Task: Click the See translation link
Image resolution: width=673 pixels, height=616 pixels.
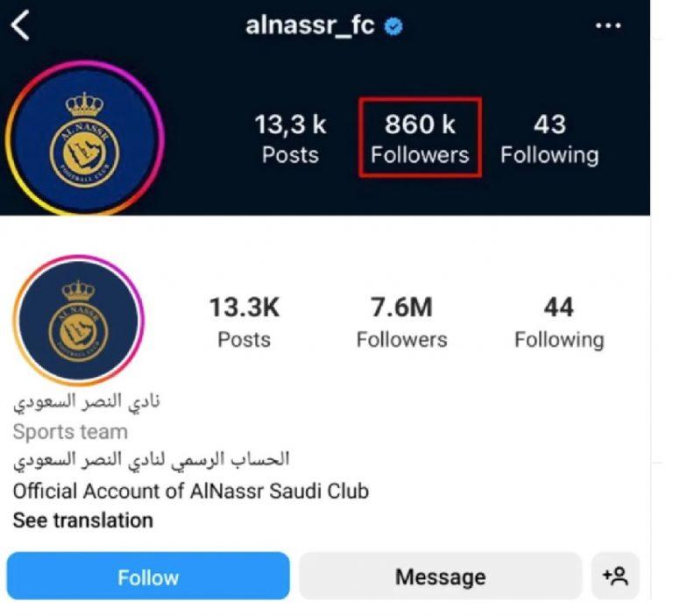Action: 83,520
